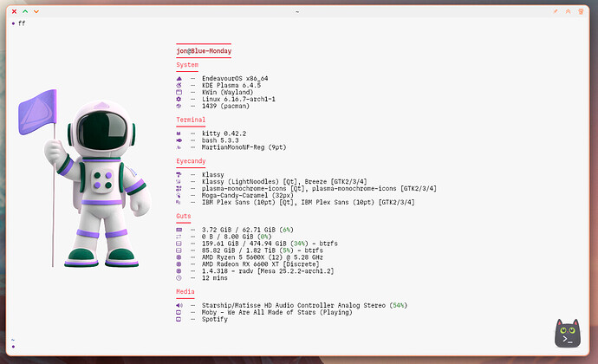Click the astronaut's helmet in the logo
This screenshot has height=364, width=598.
coord(101,130)
